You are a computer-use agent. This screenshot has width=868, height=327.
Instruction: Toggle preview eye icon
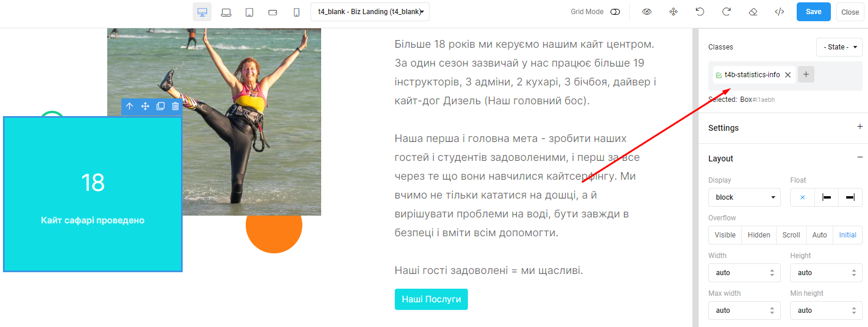[x=647, y=12]
